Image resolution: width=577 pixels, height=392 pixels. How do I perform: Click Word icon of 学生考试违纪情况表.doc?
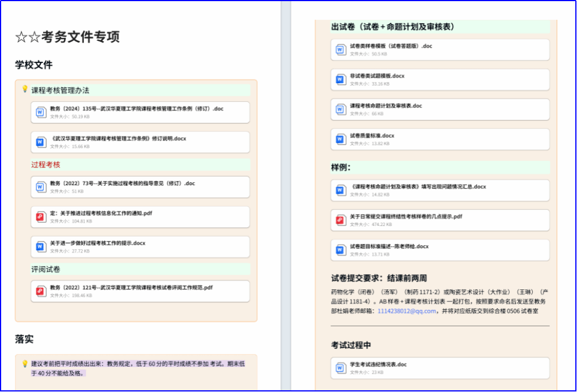point(340,368)
